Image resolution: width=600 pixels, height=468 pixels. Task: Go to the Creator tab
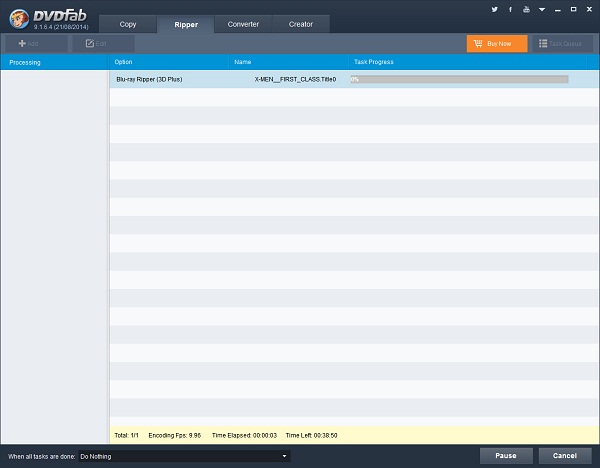point(301,24)
